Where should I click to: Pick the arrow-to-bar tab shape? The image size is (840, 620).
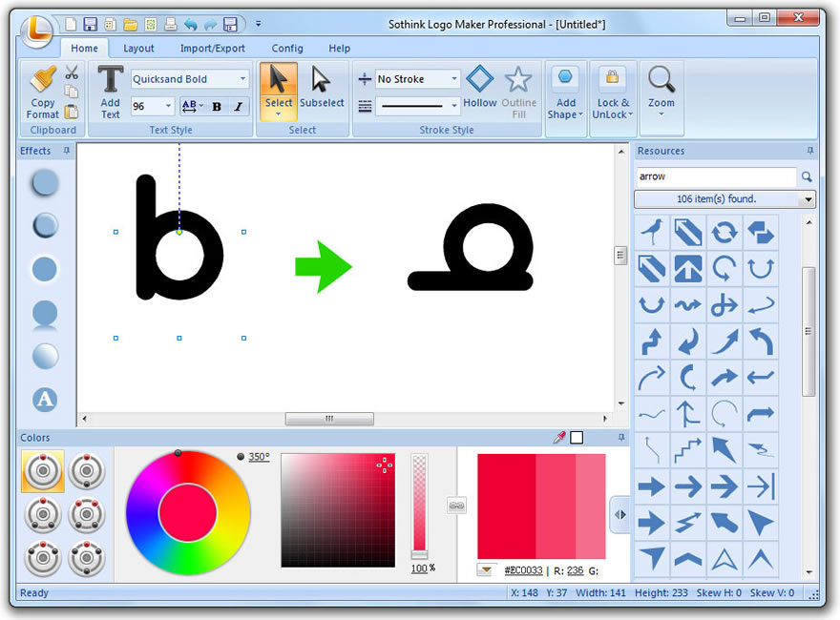point(761,486)
